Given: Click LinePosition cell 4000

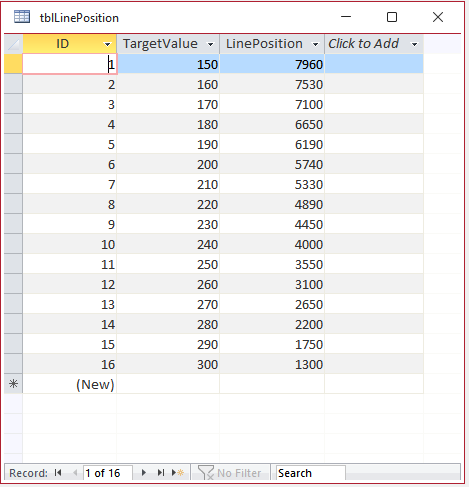Looking at the screenshot, I should [272, 244].
